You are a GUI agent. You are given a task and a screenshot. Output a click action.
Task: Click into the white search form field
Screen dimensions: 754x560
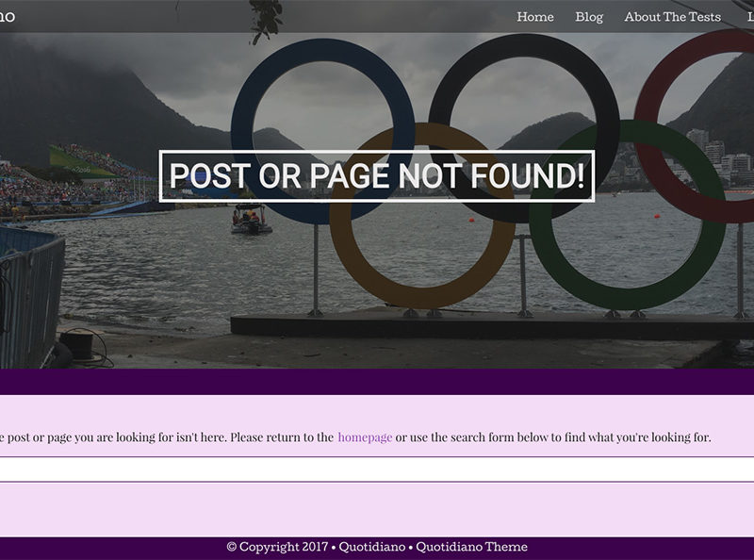(377, 469)
